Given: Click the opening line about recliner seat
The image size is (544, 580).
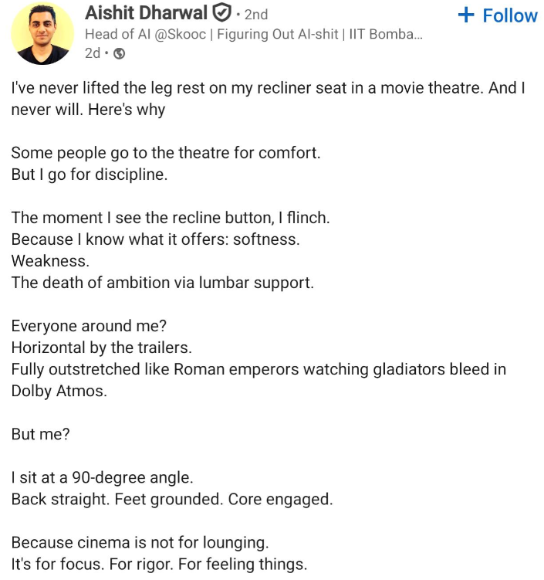Looking at the screenshot, I should point(268,99).
